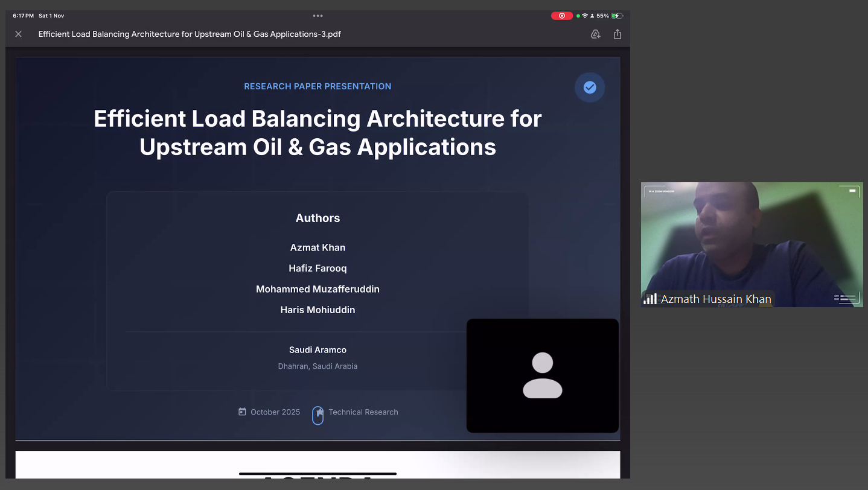The image size is (868, 490).
Task: Click the PDF file name title
Action: (190, 34)
